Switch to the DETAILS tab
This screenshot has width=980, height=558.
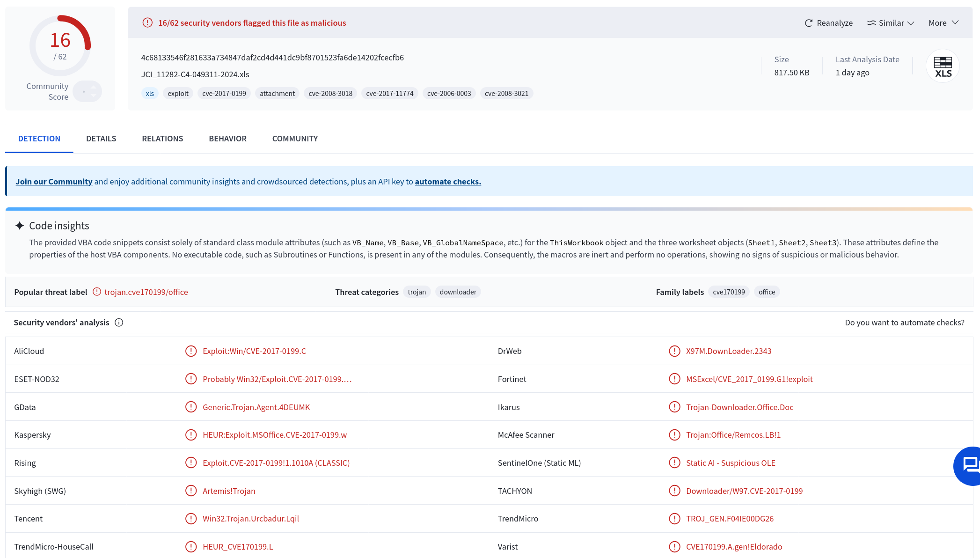pyautogui.click(x=101, y=139)
